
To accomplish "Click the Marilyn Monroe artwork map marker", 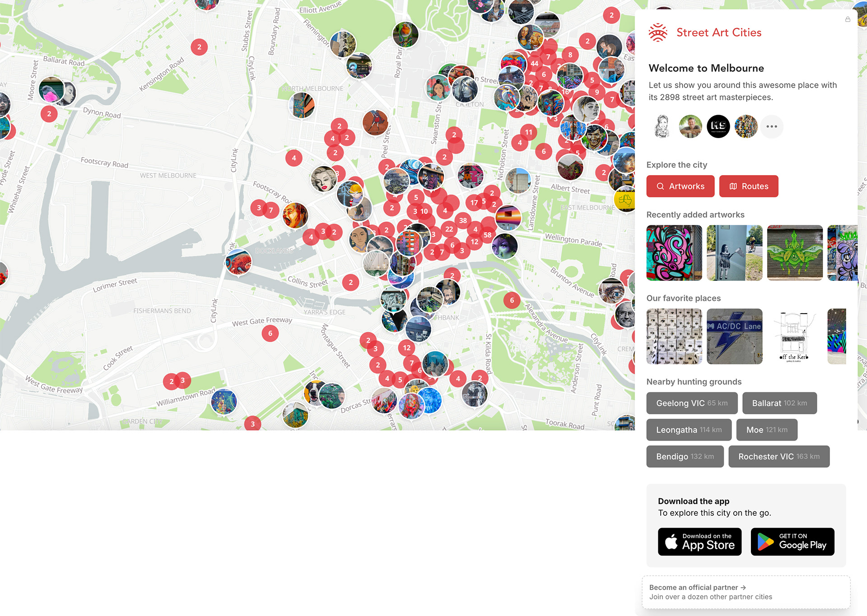I will click(x=323, y=179).
